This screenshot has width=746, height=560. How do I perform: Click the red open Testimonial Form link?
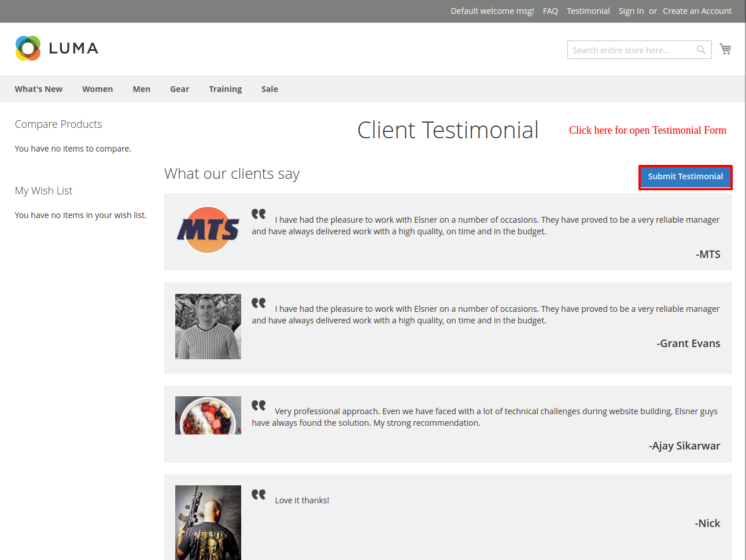pyautogui.click(x=647, y=130)
